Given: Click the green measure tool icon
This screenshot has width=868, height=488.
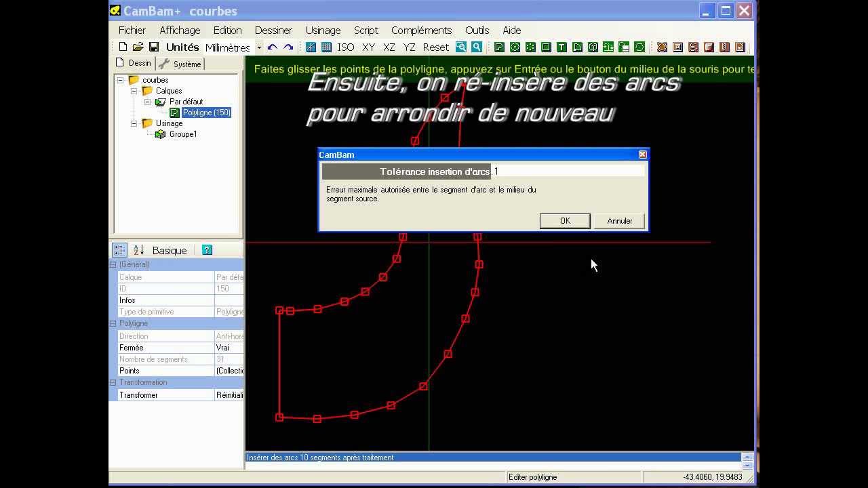Looking at the screenshot, I should click(x=608, y=47).
